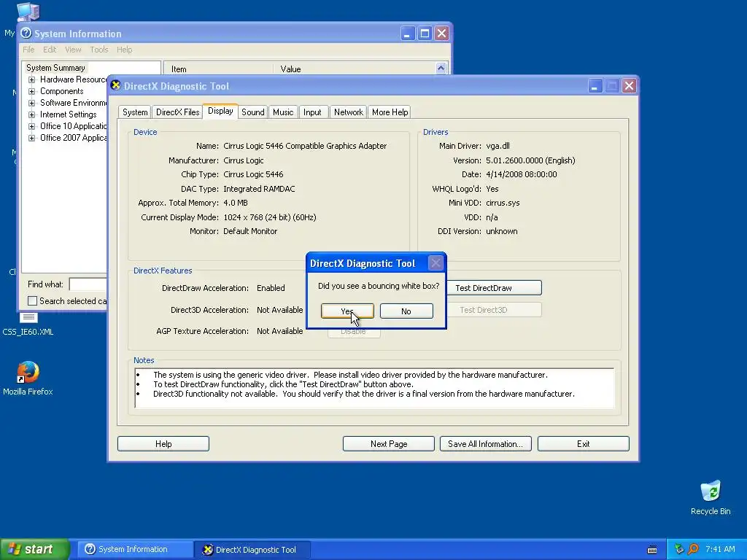Switch to the DirectX Files tab
This screenshot has height=560, width=747.
pyautogui.click(x=178, y=112)
